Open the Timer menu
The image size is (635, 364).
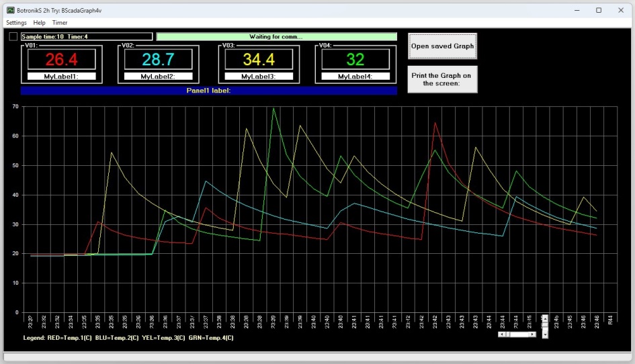click(x=60, y=23)
